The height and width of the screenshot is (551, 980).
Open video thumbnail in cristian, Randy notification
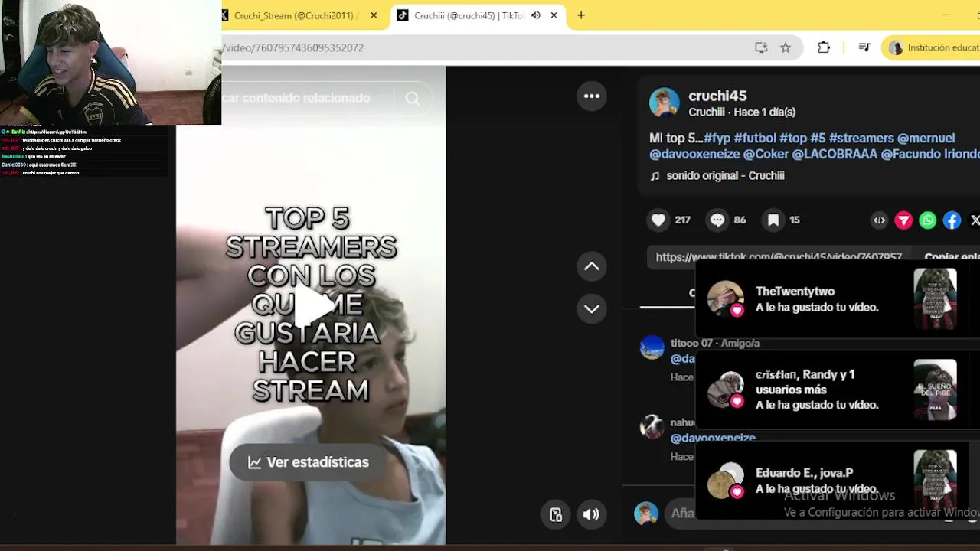(x=935, y=390)
